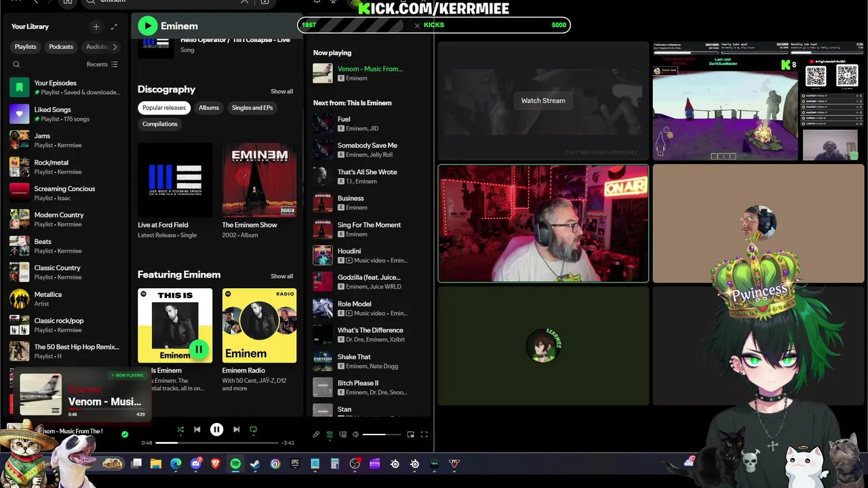
Task: Open Rock/metal playlist
Action: coord(66,167)
